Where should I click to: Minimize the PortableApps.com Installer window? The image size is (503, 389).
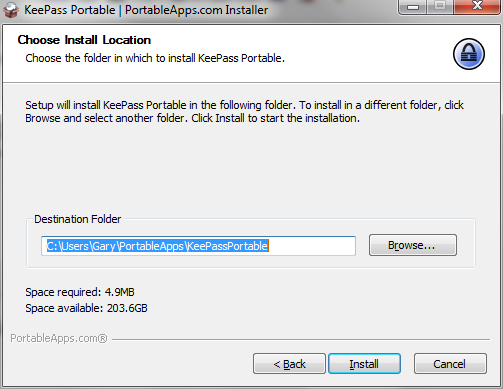click(413, 7)
